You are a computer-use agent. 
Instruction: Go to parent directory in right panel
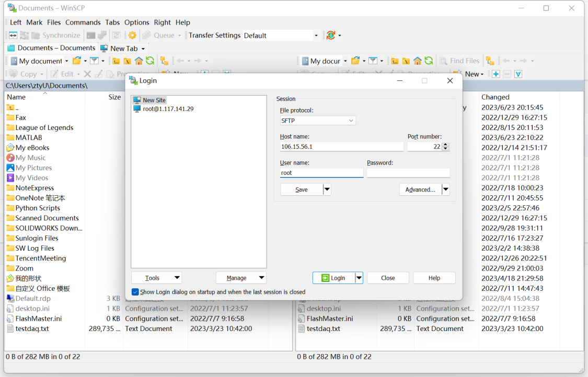point(395,61)
